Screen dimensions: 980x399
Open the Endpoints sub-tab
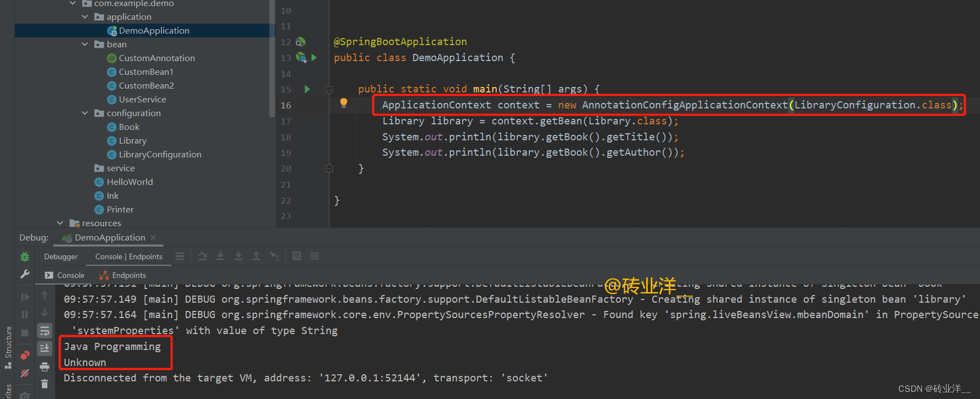click(x=123, y=275)
